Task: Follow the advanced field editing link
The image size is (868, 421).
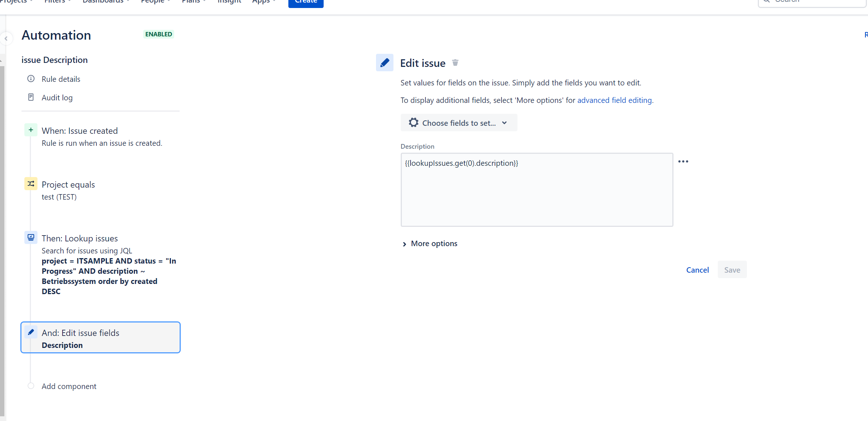Action: coord(615,100)
